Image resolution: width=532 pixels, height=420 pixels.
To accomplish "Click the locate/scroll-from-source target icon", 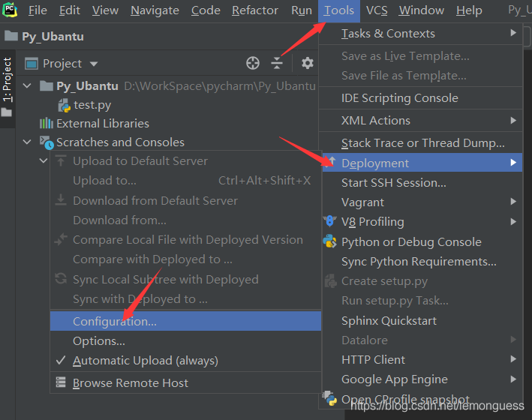I will coord(253,64).
